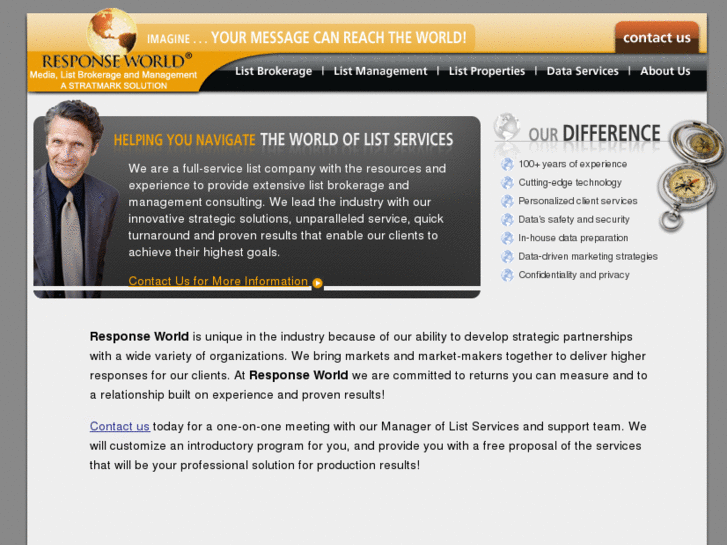
Task: Click the text 100+ years of experience
Action: point(573,164)
